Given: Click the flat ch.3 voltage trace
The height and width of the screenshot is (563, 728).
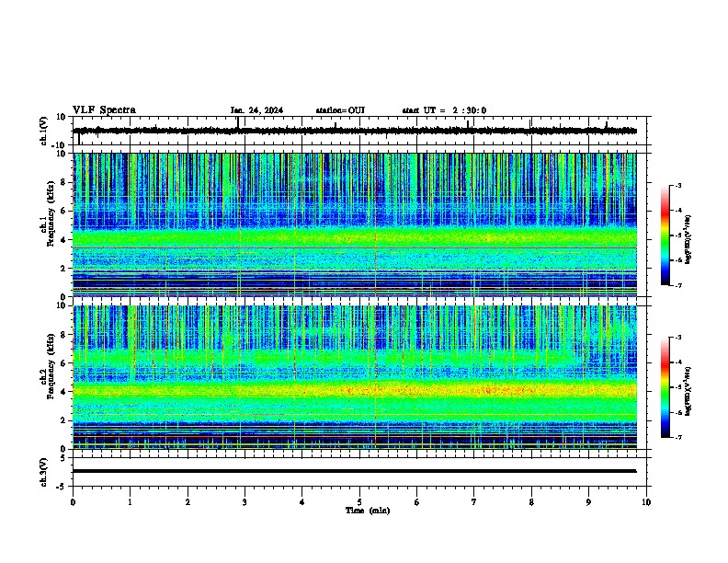Looking at the screenshot, I should [x=354, y=471].
